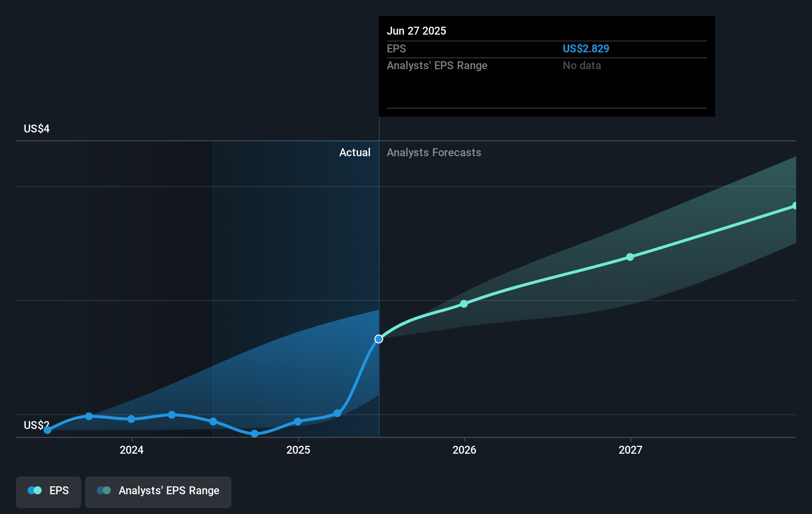Click the EPS data point at start of 2024

pos(131,419)
